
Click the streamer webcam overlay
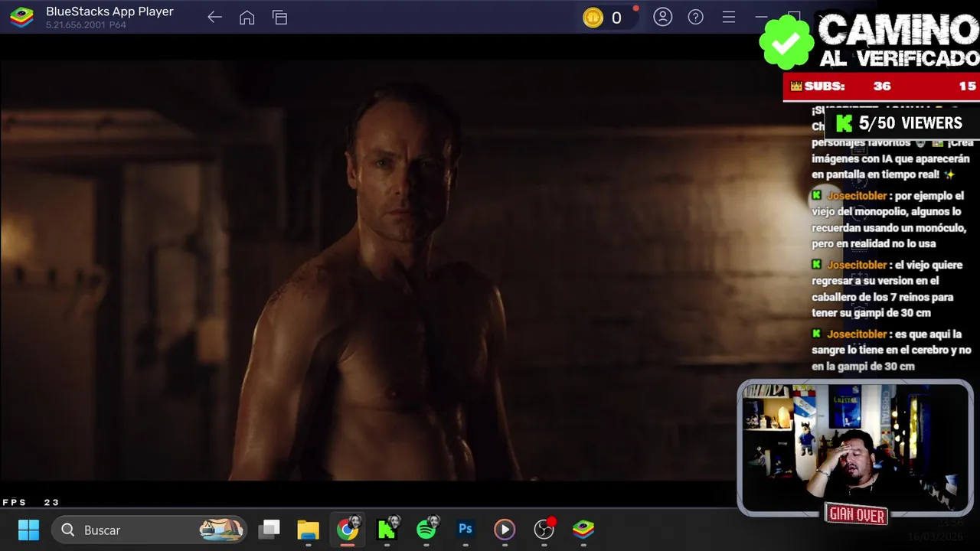click(855, 448)
